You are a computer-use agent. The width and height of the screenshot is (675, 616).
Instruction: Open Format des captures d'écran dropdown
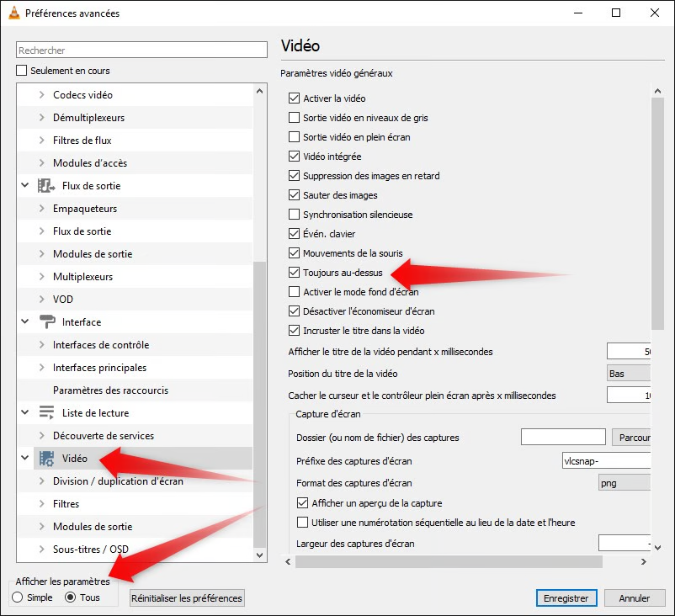624,483
